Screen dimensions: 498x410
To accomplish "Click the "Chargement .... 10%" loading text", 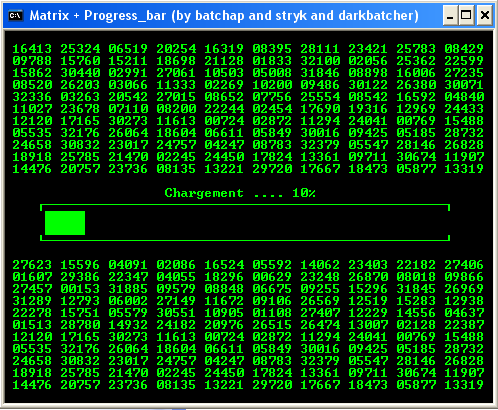I will pos(240,193).
